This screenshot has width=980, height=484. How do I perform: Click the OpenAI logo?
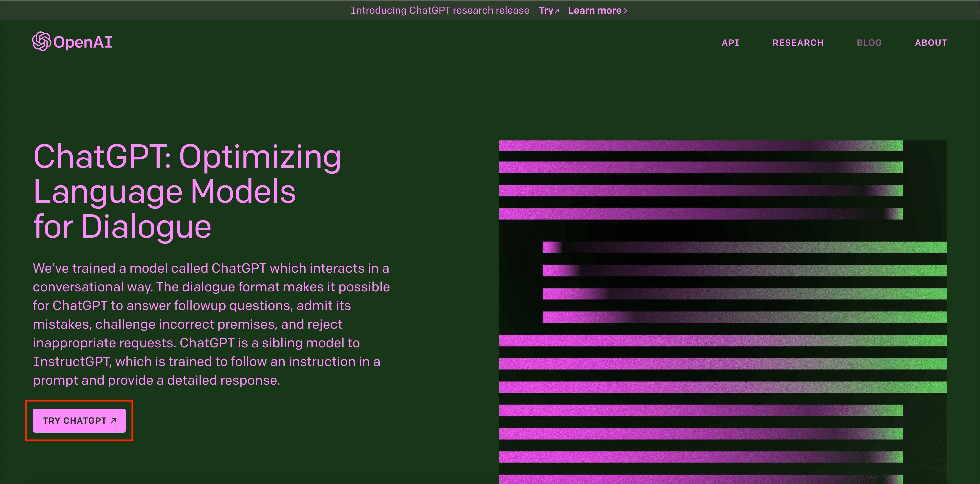72,41
